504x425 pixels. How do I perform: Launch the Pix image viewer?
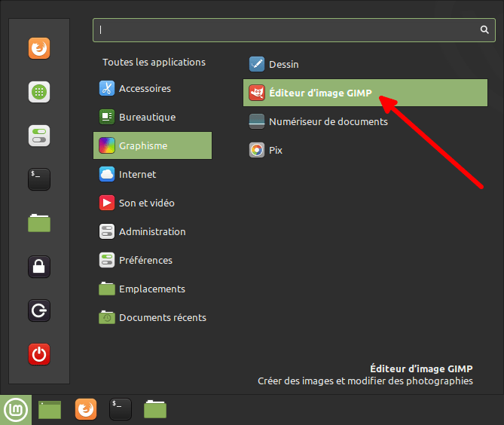pyautogui.click(x=365, y=150)
